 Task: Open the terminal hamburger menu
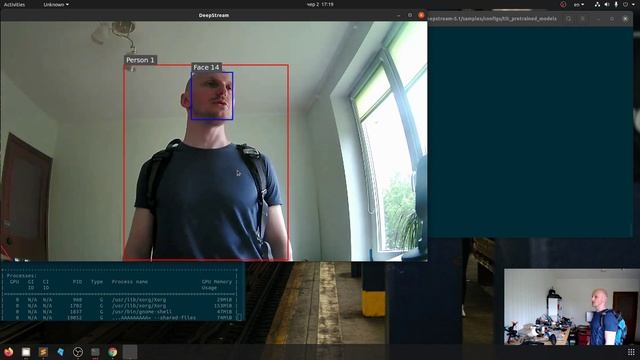582,19
